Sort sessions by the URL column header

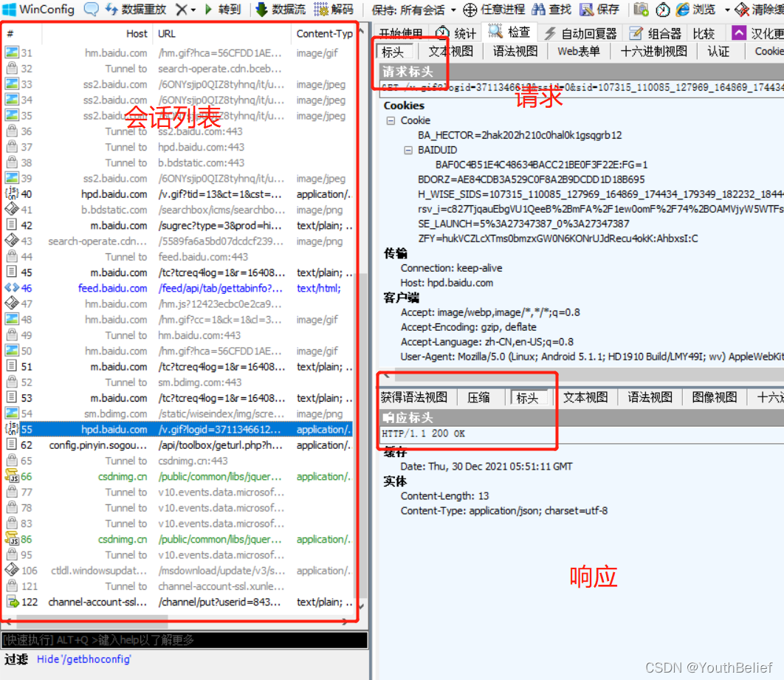click(221, 33)
